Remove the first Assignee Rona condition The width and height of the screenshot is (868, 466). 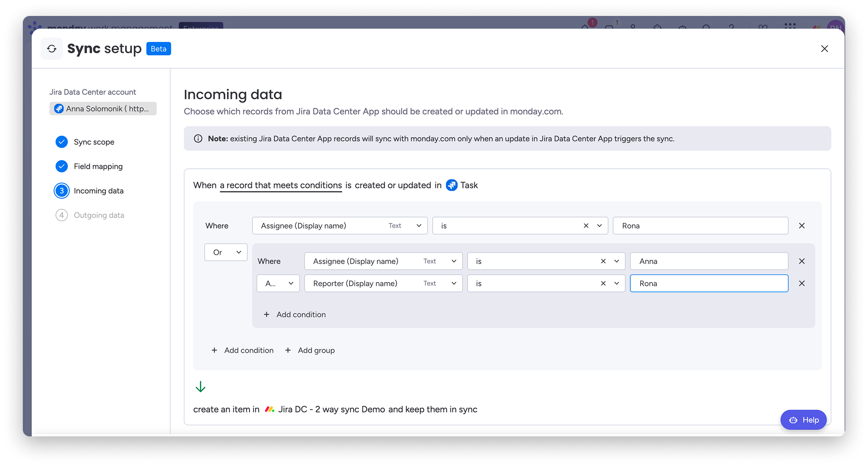(x=801, y=226)
